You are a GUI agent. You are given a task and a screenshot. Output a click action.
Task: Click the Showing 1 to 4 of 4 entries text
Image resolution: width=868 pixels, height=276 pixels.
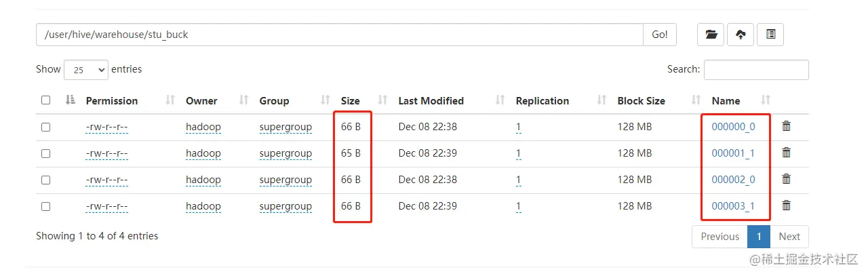click(97, 236)
